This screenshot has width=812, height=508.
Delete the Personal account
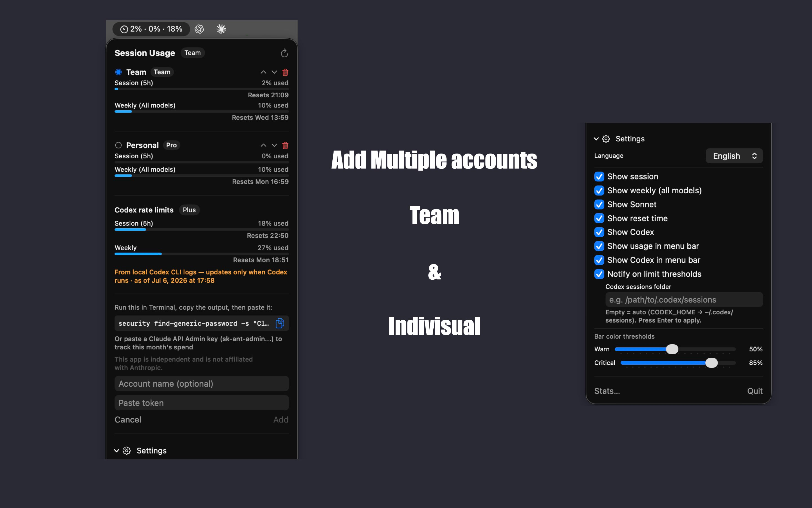pyautogui.click(x=285, y=145)
